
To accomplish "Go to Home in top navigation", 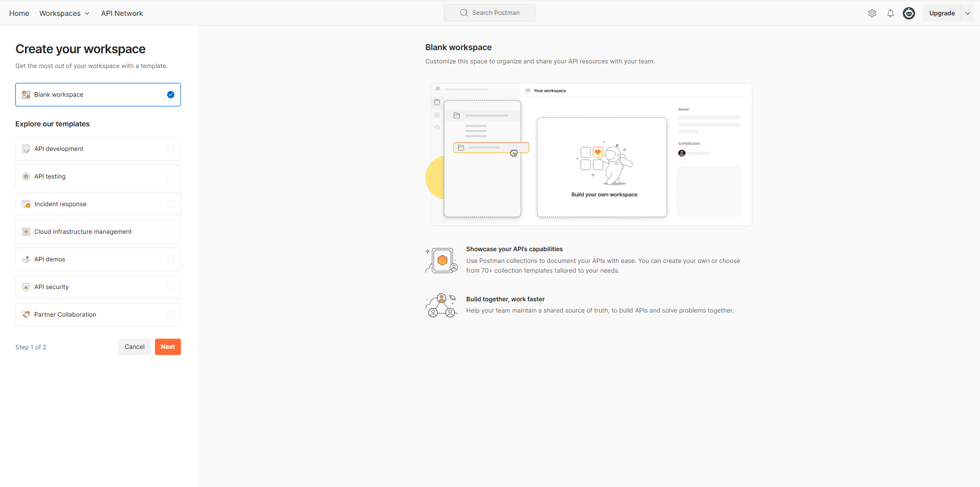I will tap(19, 13).
